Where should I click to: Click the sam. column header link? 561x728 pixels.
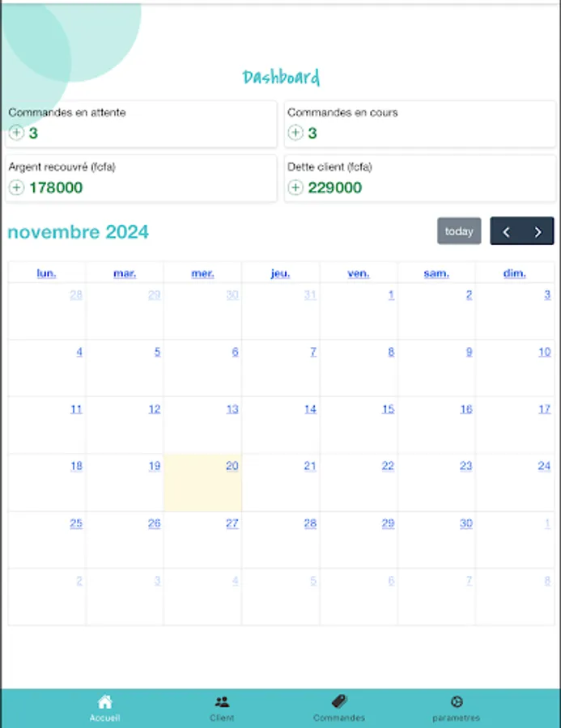(436, 273)
